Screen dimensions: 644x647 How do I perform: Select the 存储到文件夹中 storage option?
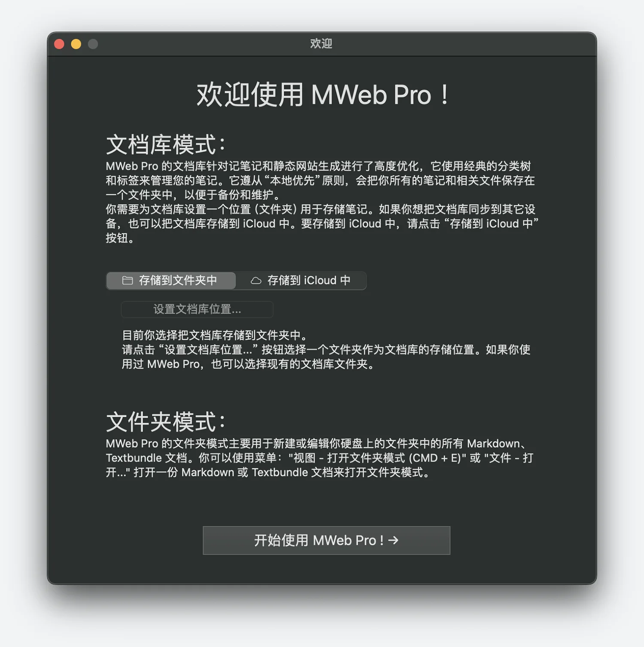tap(171, 281)
